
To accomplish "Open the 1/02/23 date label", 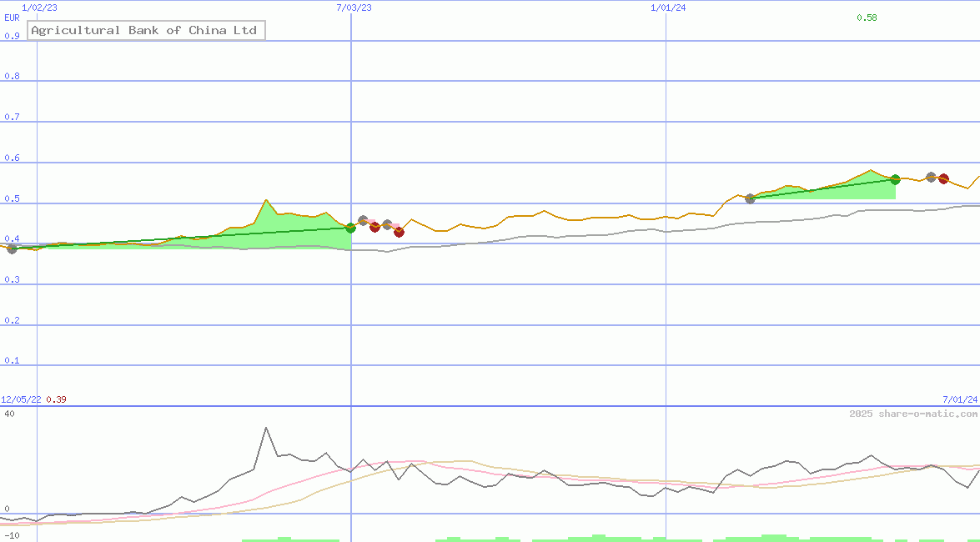I will tap(40, 8).
